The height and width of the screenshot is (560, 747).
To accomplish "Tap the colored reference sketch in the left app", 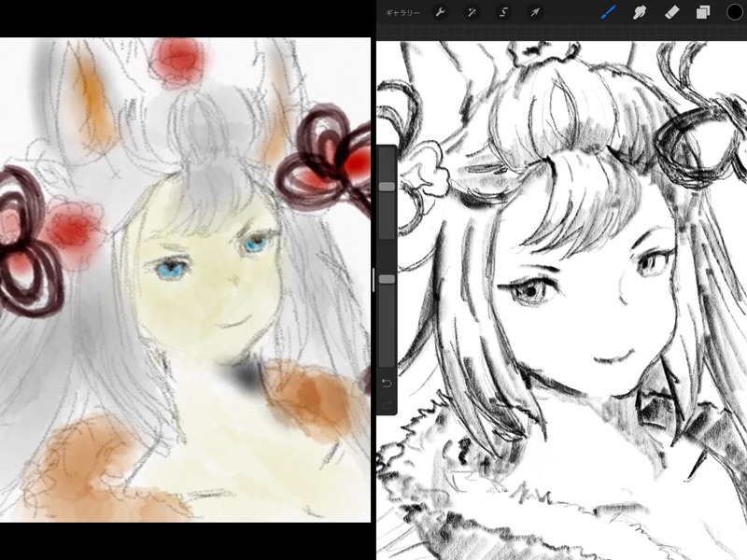I will [x=185, y=280].
